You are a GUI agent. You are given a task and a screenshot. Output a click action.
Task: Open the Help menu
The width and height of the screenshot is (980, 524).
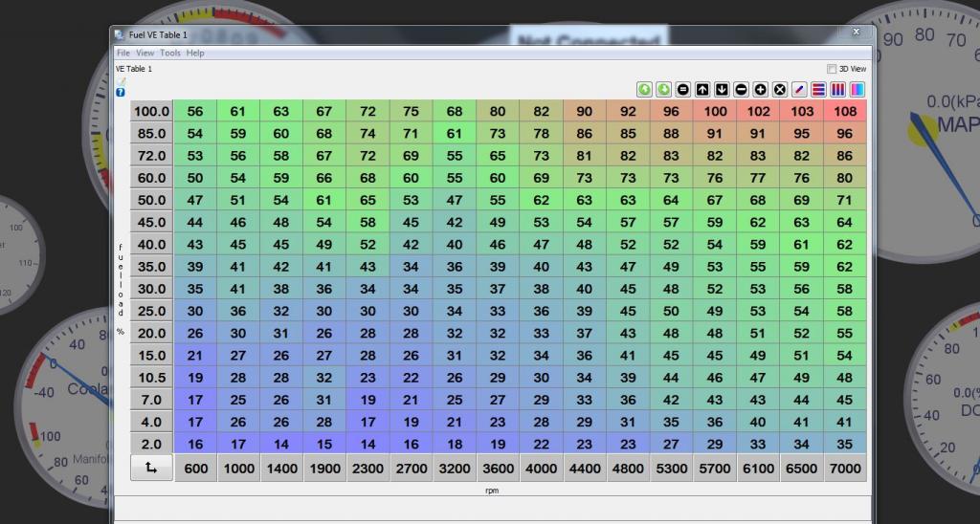(x=195, y=54)
